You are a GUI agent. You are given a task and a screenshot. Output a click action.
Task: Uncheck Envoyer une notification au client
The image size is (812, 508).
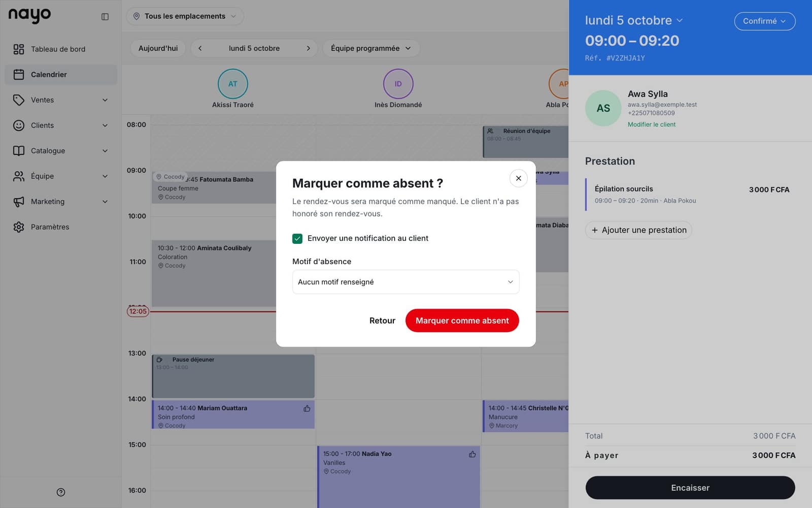(297, 239)
